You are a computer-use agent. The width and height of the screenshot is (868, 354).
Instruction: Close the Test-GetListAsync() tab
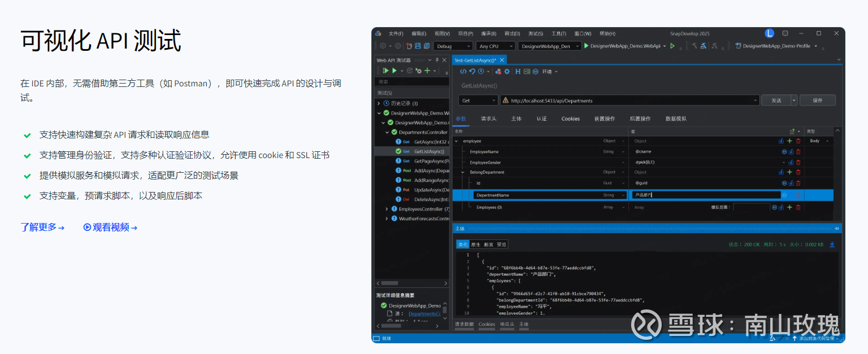(x=501, y=60)
